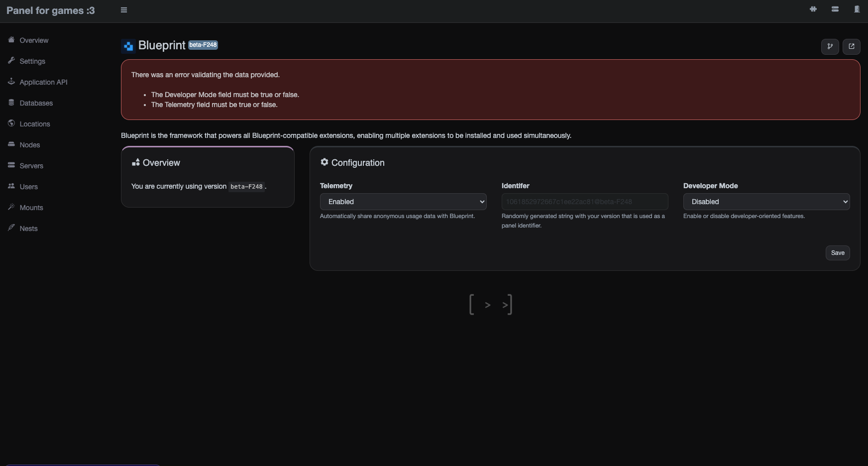
Task: Click the Mounts magic wand icon
Action: click(x=11, y=207)
